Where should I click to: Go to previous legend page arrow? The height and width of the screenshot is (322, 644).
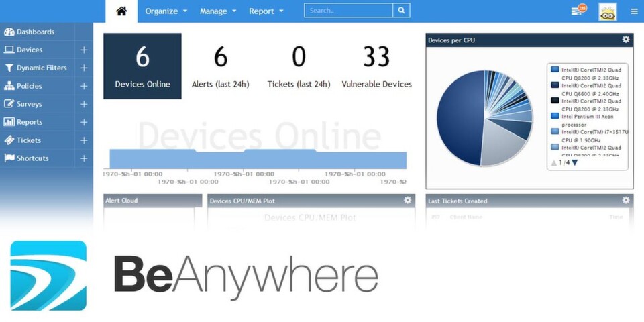554,162
